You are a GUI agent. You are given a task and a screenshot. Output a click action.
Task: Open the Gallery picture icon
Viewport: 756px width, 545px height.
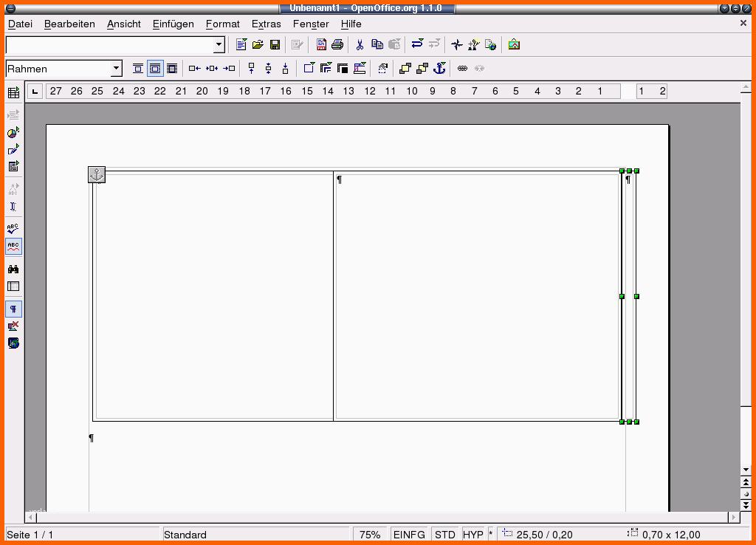click(x=514, y=45)
